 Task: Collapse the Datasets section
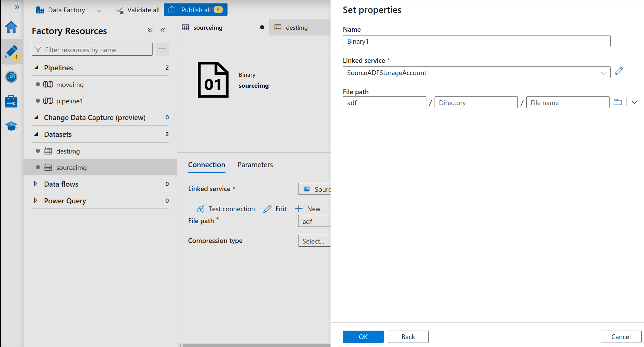click(x=36, y=134)
